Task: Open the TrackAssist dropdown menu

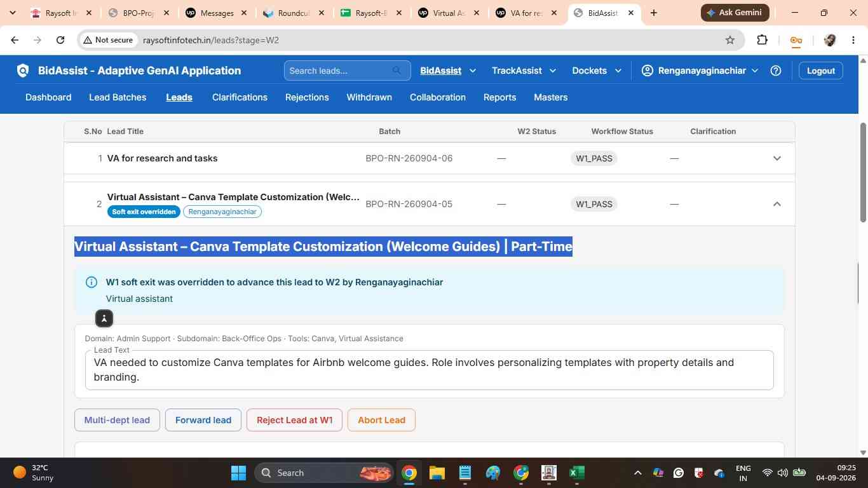Action: click(x=524, y=71)
